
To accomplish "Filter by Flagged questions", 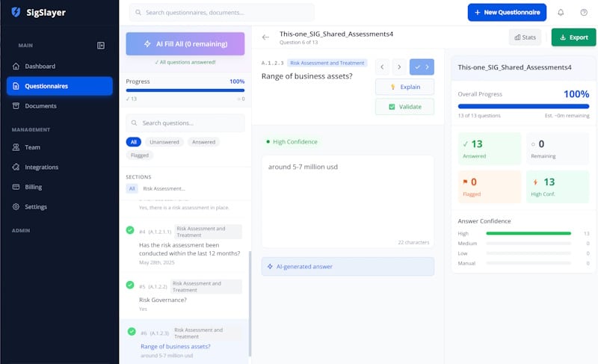I will (x=140, y=155).
